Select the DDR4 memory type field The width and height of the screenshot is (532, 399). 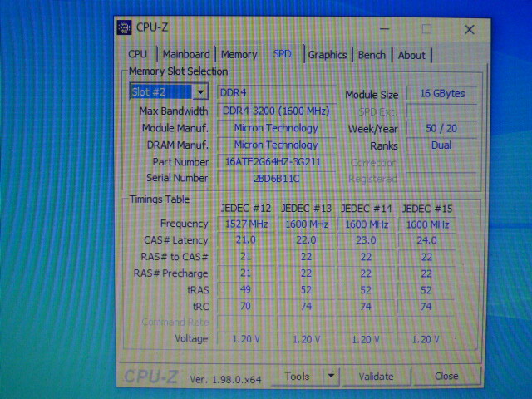click(x=277, y=92)
